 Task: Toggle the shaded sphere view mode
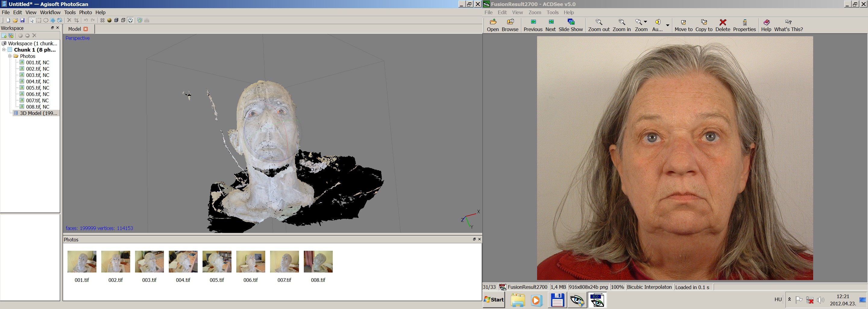pyautogui.click(x=109, y=20)
